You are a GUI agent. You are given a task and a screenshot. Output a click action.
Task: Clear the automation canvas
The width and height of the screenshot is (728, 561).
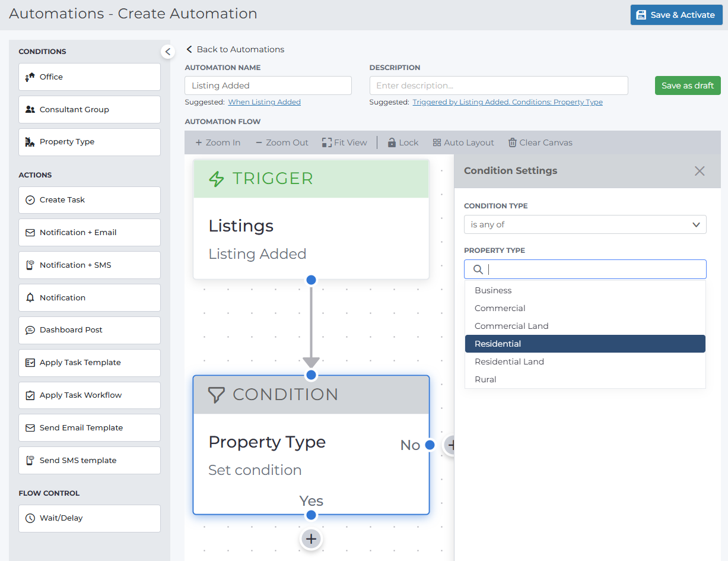(540, 142)
